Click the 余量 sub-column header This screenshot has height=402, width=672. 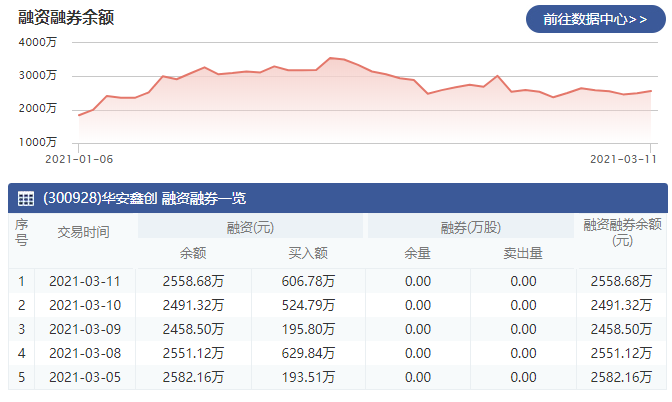417,253
